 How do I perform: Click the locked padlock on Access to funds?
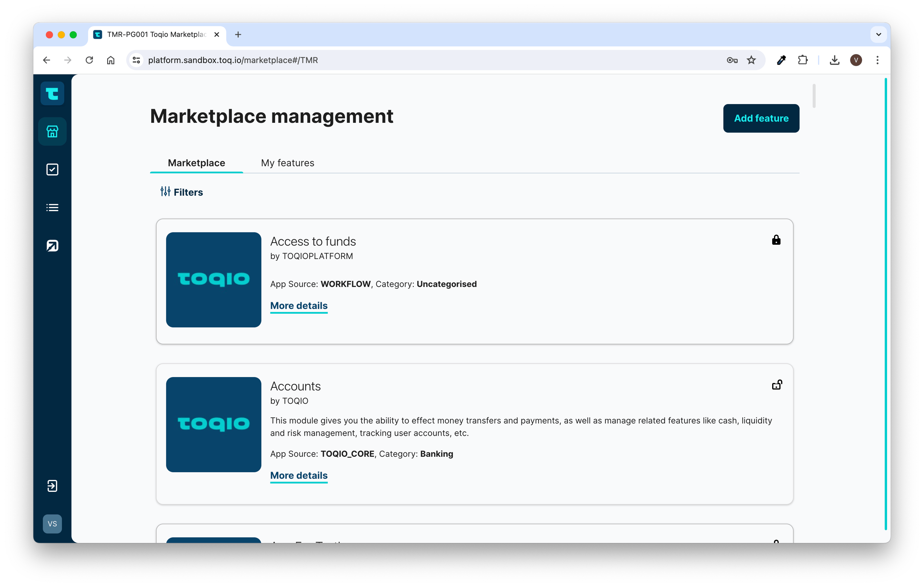click(776, 240)
